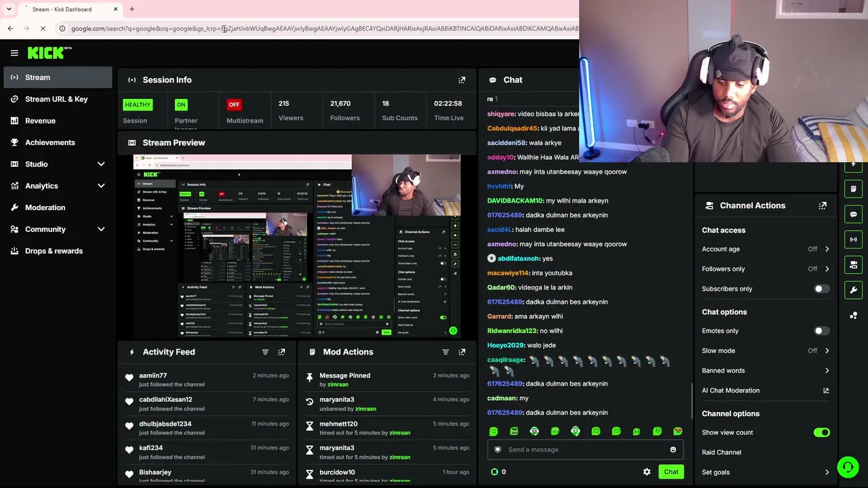Click kafi234 in the Activity Feed
The image size is (868, 488).
(x=151, y=448)
